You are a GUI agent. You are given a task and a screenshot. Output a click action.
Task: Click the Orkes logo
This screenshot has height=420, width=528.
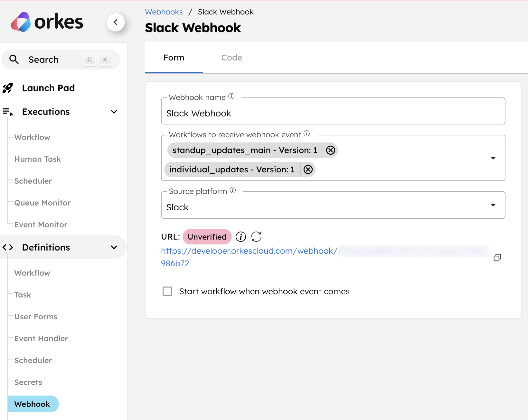pos(47,22)
